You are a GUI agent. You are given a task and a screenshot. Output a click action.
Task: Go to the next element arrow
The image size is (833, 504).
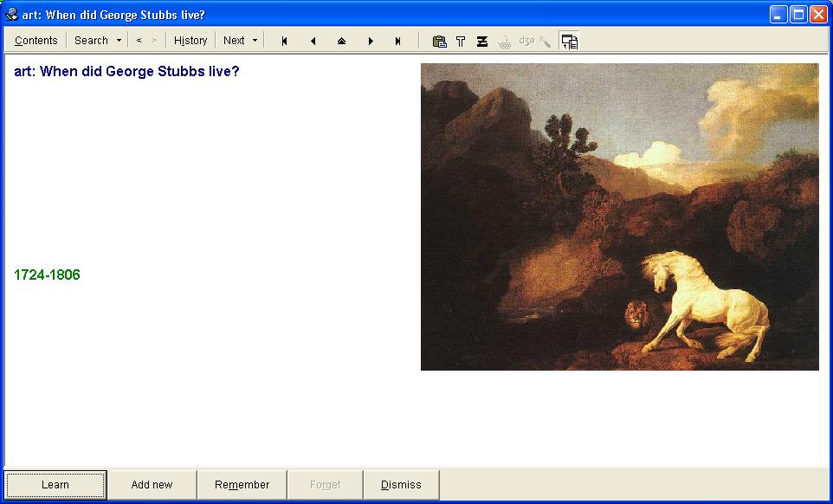pyautogui.click(x=371, y=41)
